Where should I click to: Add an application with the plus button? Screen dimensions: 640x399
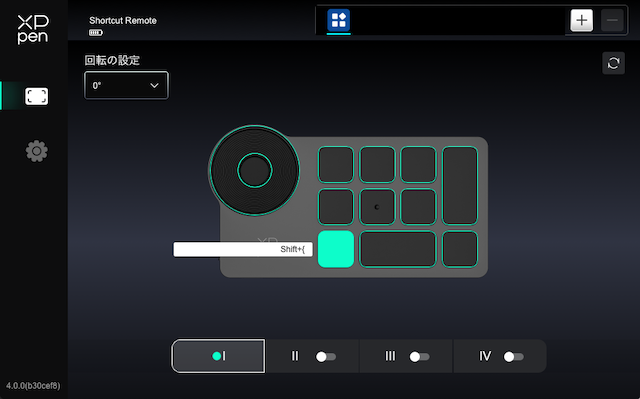click(x=581, y=20)
